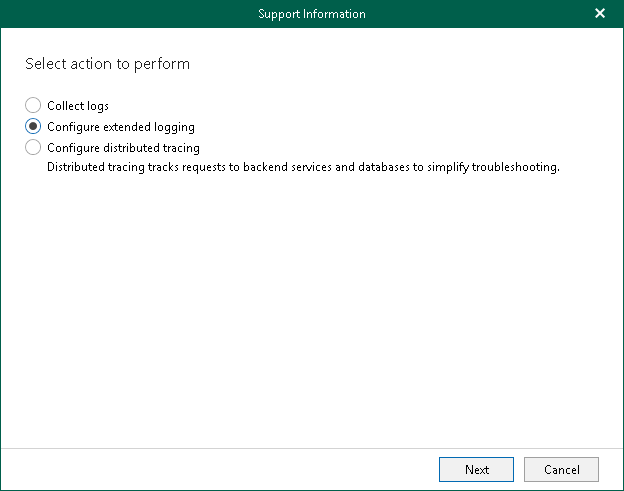Click the filled dot beside Configure extended logging
The width and height of the screenshot is (624, 491).
(33, 127)
